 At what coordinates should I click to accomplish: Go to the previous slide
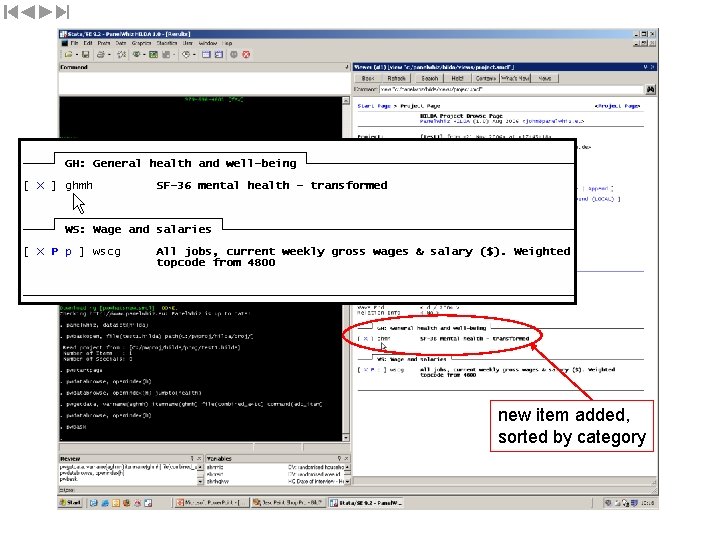point(28,12)
